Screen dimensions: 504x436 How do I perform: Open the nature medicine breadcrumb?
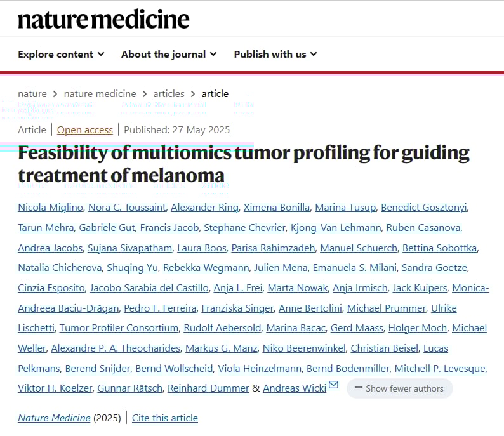[x=100, y=93]
